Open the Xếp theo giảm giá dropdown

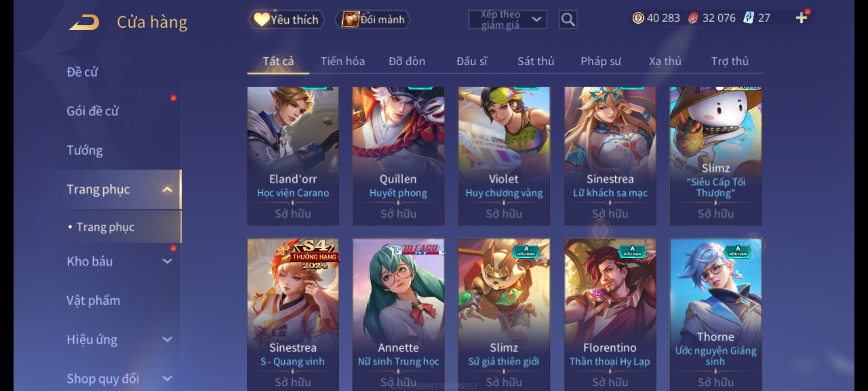pos(507,20)
